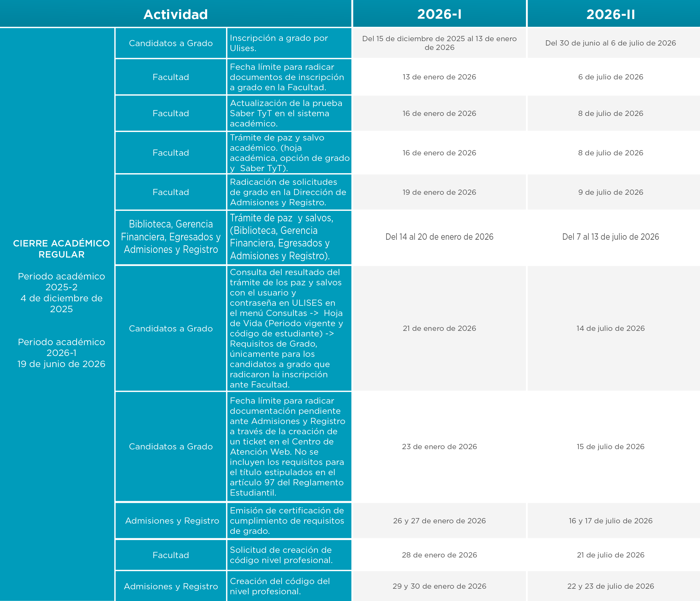Image resolution: width=700 pixels, height=601 pixels.
Task: Select 'Actualización de la prueba Saber TyT' cell
Action: (289, 113)
